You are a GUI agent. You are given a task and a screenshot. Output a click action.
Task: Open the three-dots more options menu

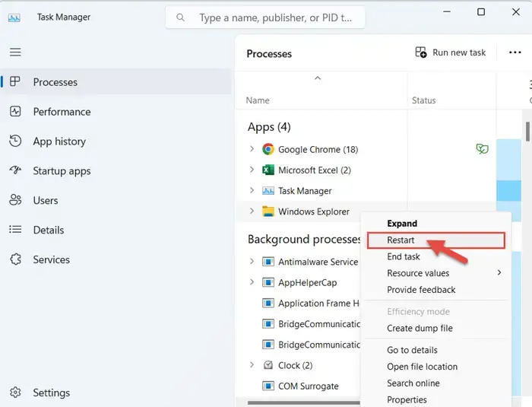point(515,52)
